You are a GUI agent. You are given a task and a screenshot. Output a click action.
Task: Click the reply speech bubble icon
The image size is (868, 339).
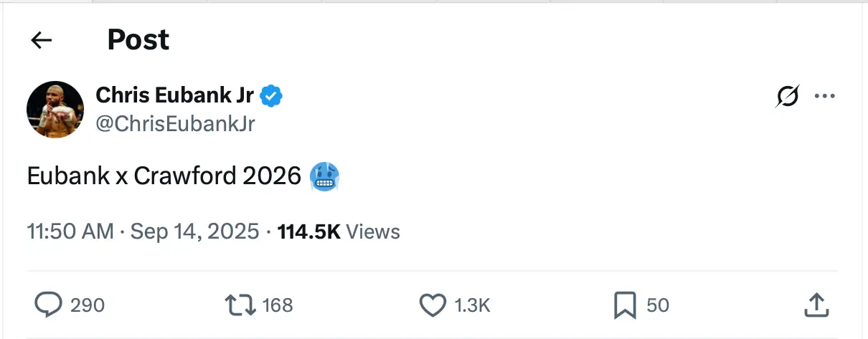pyautogui.click(x=49, y=305)
